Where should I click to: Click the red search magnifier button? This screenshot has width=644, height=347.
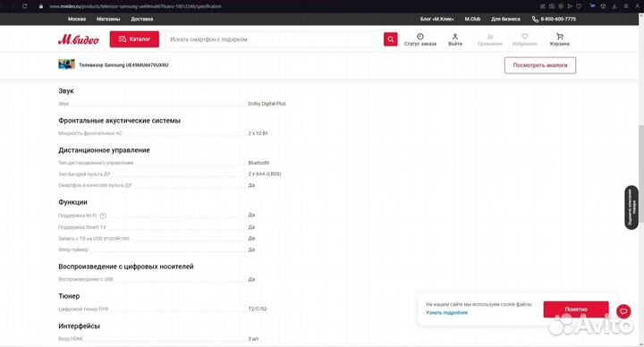390,39
